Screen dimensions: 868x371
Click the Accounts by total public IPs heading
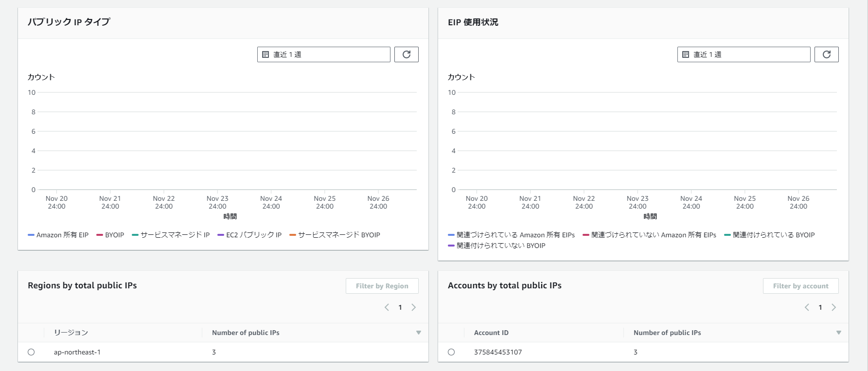pos(505,285)
